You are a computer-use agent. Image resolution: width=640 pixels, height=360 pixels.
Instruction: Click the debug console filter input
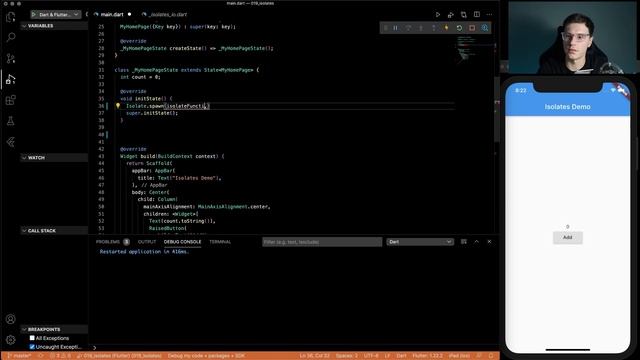pos(322,242)
